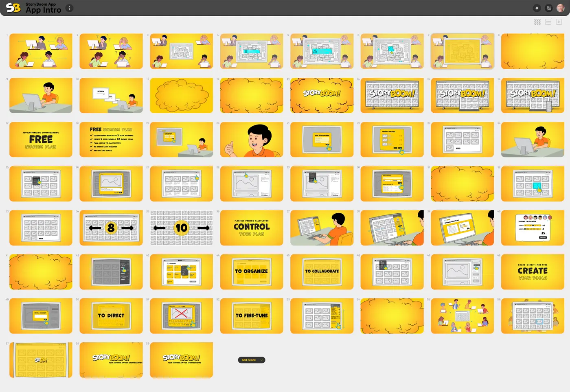
Task: Select scene 50 TO DIRECT
Action: 111,315
